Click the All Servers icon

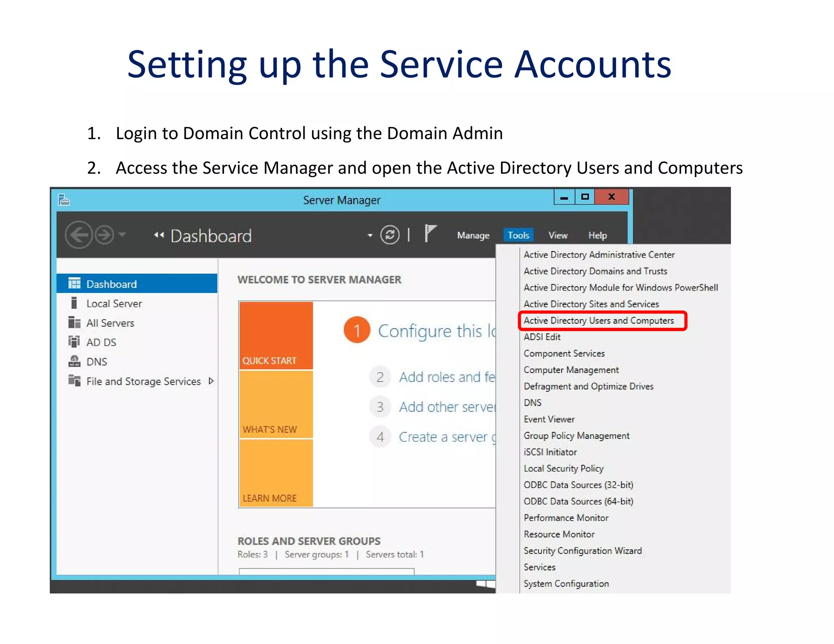point(74,322)
